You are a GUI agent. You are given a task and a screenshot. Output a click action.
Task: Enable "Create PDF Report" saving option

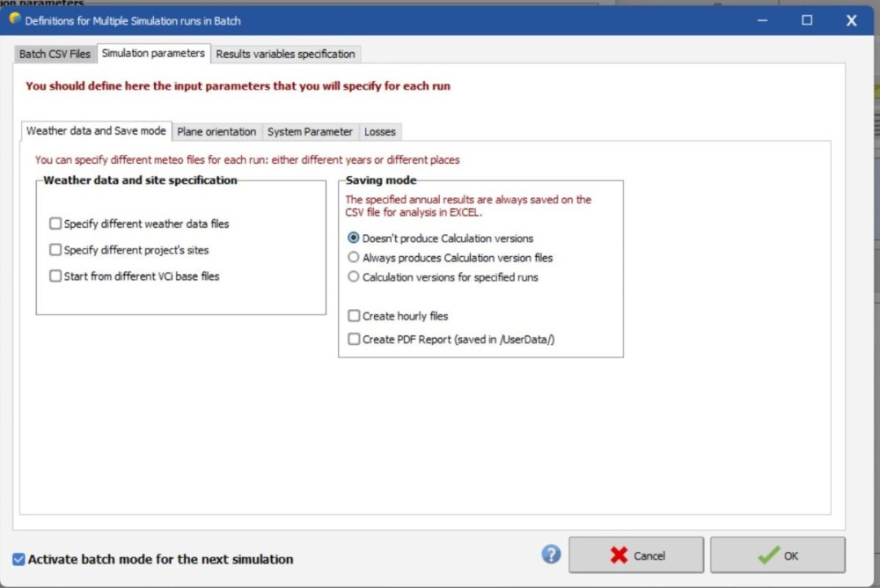(x=354, y=339)
